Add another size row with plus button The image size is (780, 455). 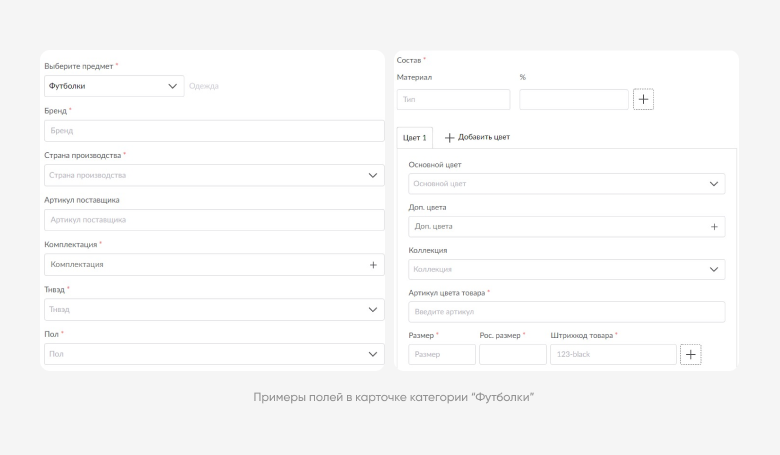coord(690,355)
